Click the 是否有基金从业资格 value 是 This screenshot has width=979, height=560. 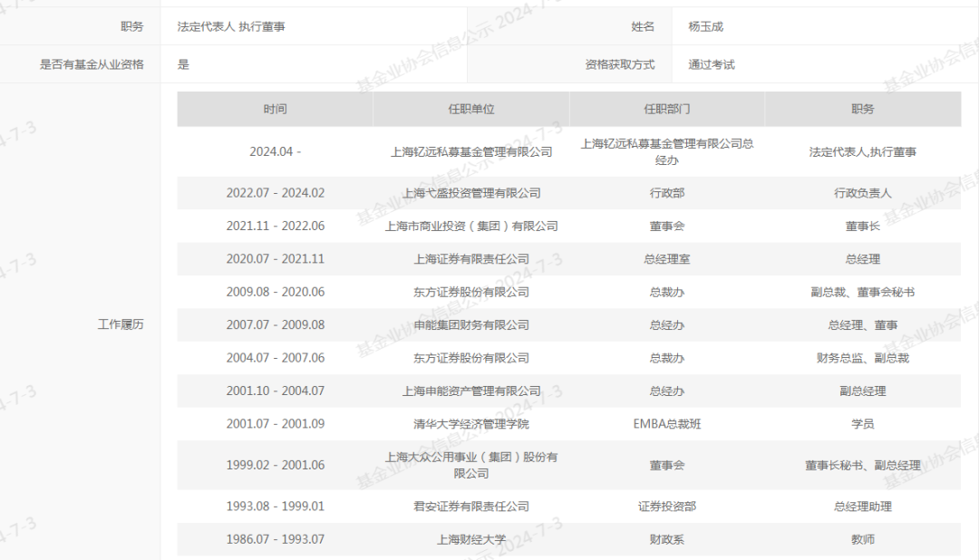point(180,64)
